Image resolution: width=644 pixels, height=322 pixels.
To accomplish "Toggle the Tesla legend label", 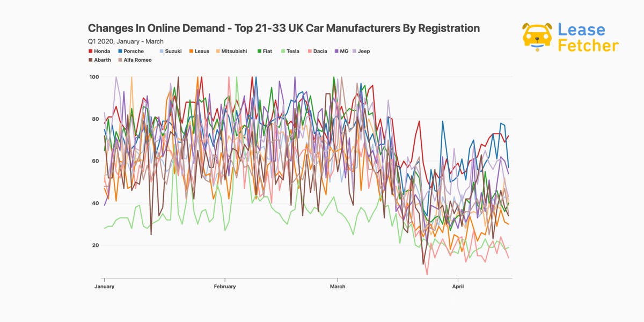I will pos(293,52).
